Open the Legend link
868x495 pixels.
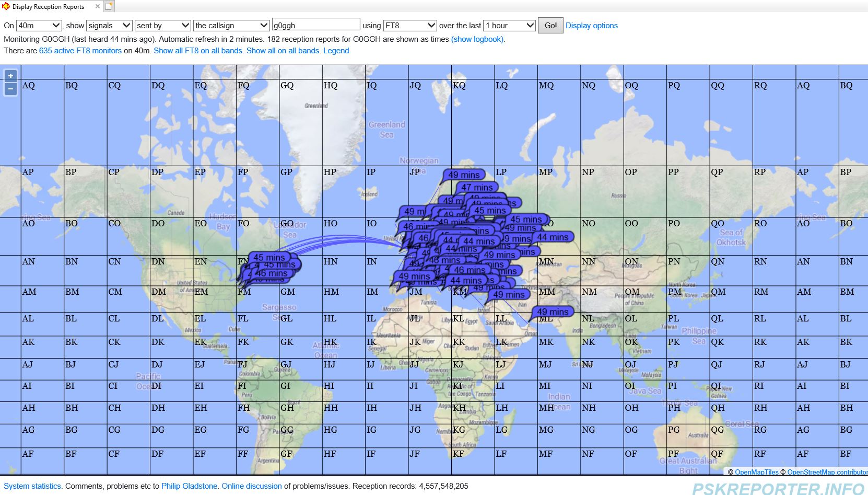pyautogui.click(x=336, y=51)
